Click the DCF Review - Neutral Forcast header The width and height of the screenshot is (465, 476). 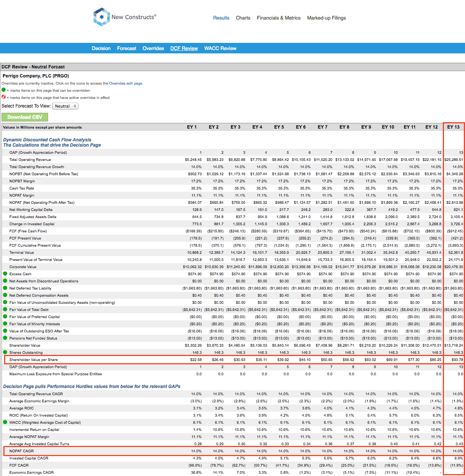(x=33, y=67)
